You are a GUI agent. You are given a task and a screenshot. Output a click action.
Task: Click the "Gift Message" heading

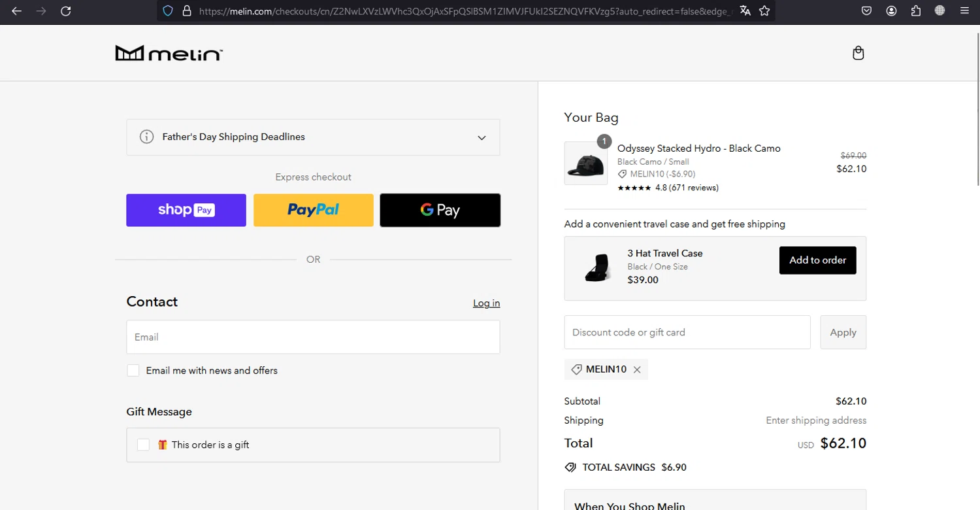(159, 412)
